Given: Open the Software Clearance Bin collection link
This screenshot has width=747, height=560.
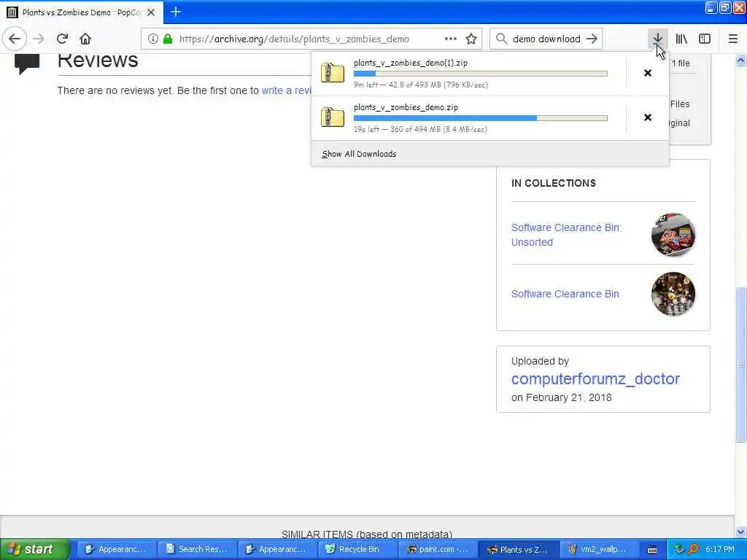Looking at the screenshot, I should pyautogui.click(x=565, y=294).
